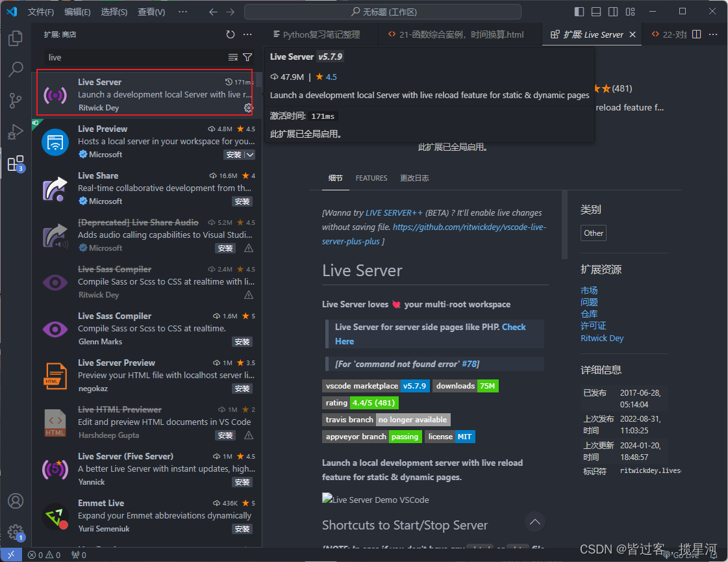Screen dimensions: 728x562
Task: Open Ritwick Dey publisher link
Action: (x=602, y=338)
